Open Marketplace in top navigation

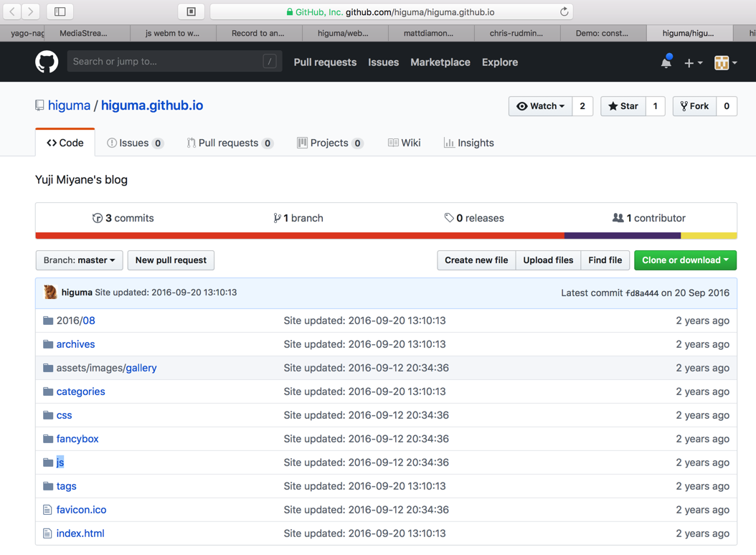click(440, 62)
